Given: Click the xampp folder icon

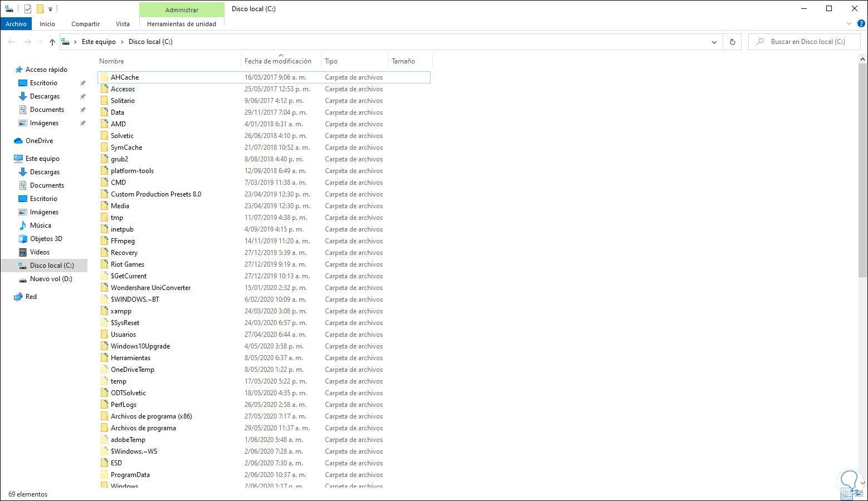Looking at the screenshot, I should [104, 311].
